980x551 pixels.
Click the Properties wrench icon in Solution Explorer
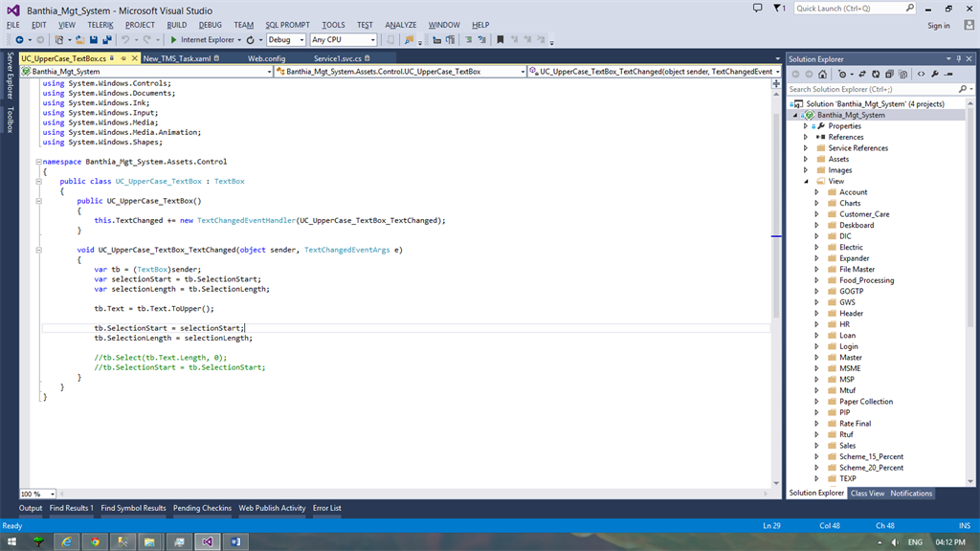pyautogui.click(x=936, y=74)
